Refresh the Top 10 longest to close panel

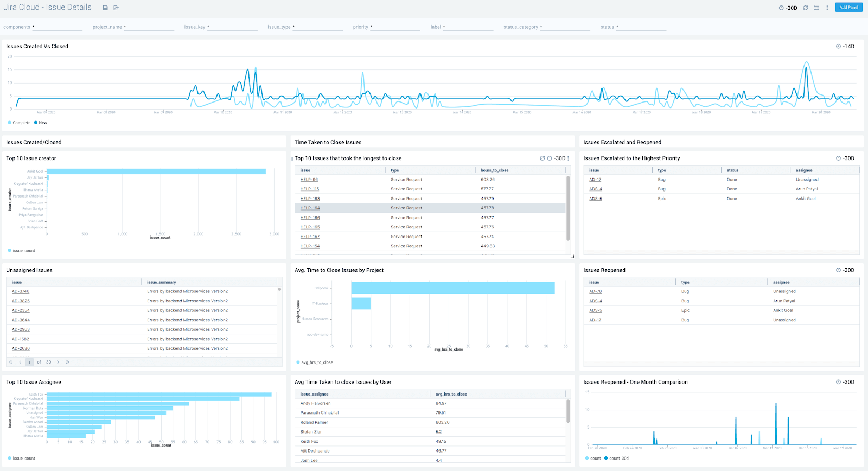coord(542,158)
